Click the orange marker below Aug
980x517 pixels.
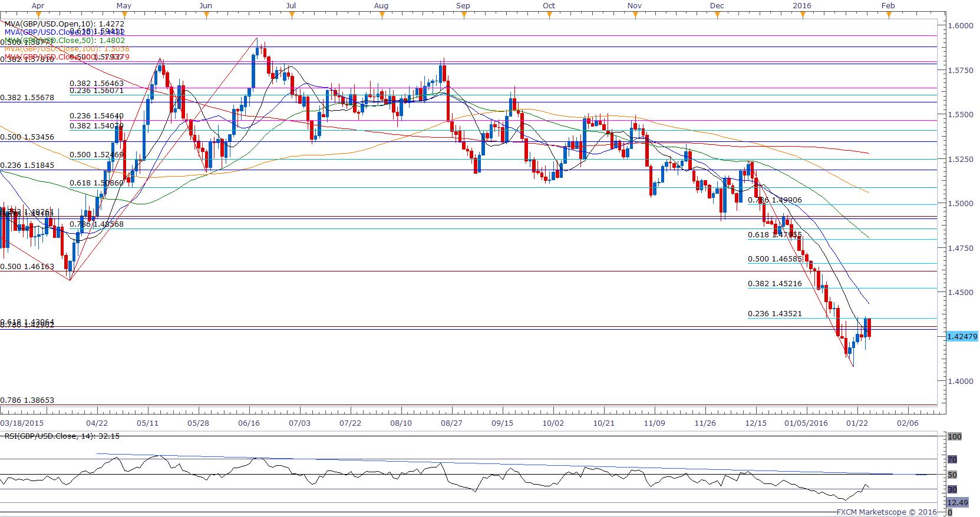[x=382, y=15]
